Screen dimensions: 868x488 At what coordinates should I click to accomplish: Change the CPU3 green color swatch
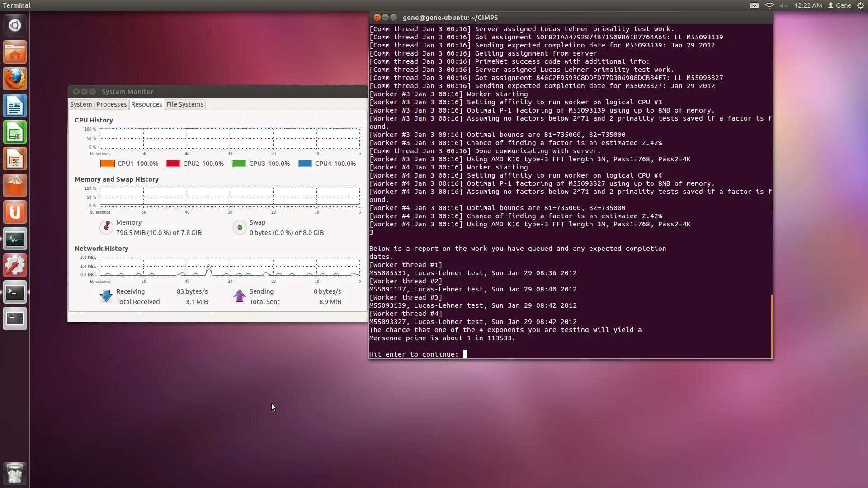[239, 164]
